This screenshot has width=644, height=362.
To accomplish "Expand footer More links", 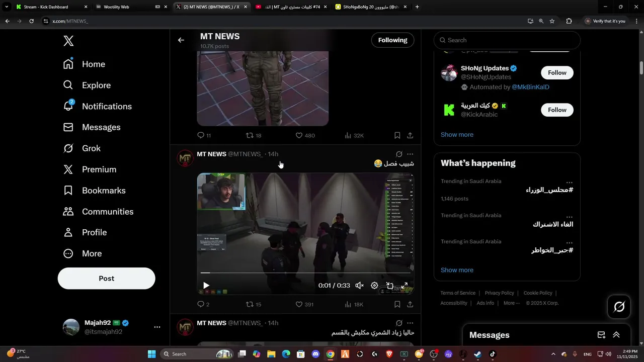I will click(x=511, y=303).
